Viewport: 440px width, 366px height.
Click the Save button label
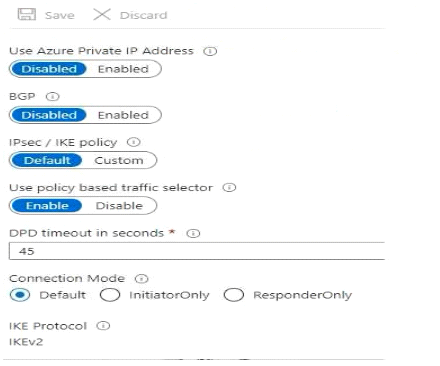(60, 15)
